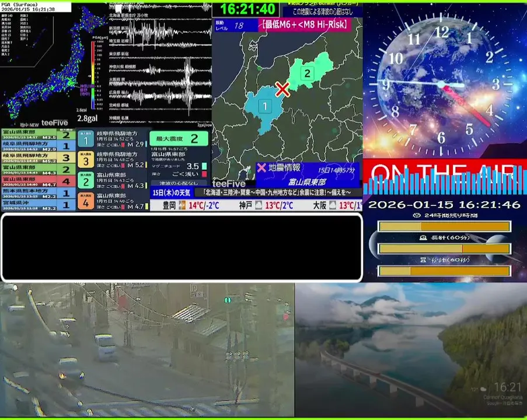The width and height of the screenshot is (527, 420).
Task: Click the 沖縄県 名護 seismograph trace label
Action: [x=119, y=118]
